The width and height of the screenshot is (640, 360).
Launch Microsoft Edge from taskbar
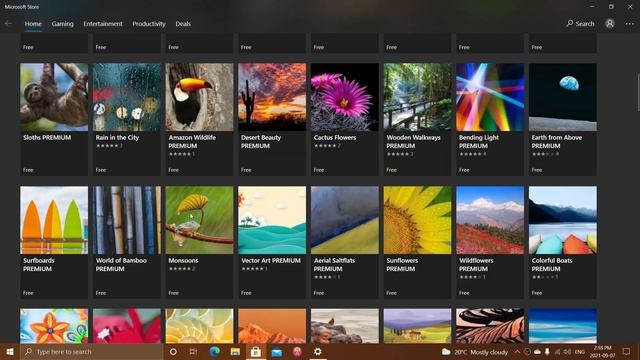click(214, 351)
